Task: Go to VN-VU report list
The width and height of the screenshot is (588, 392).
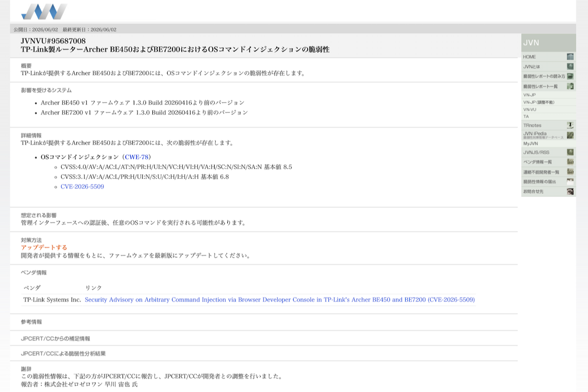Action: (x=530, y=110)
